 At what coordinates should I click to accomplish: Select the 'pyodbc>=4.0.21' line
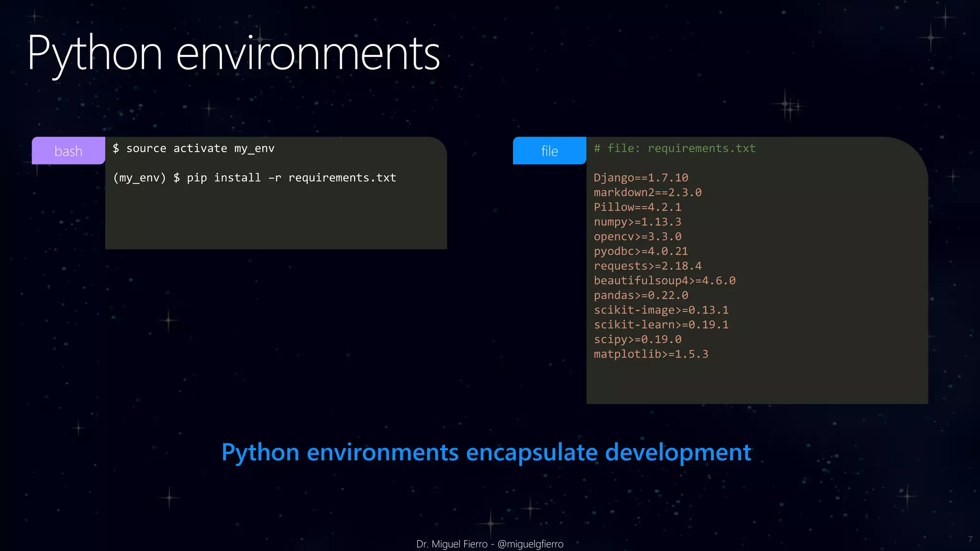pos(641,252)
